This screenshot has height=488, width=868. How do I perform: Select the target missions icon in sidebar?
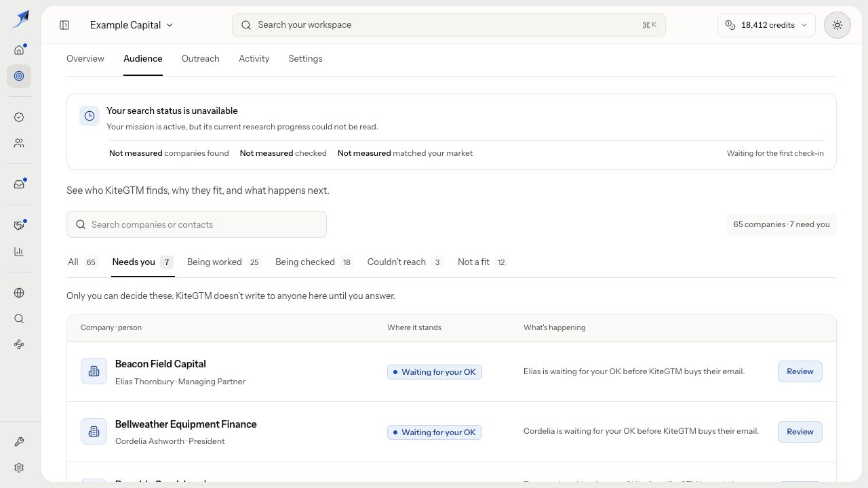click(19, 76)
